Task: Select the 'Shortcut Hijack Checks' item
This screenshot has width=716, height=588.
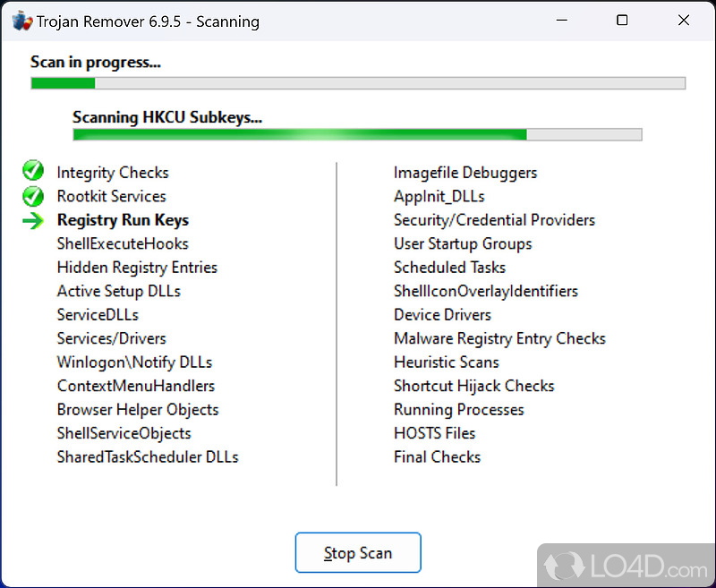Action: [474, 387]
